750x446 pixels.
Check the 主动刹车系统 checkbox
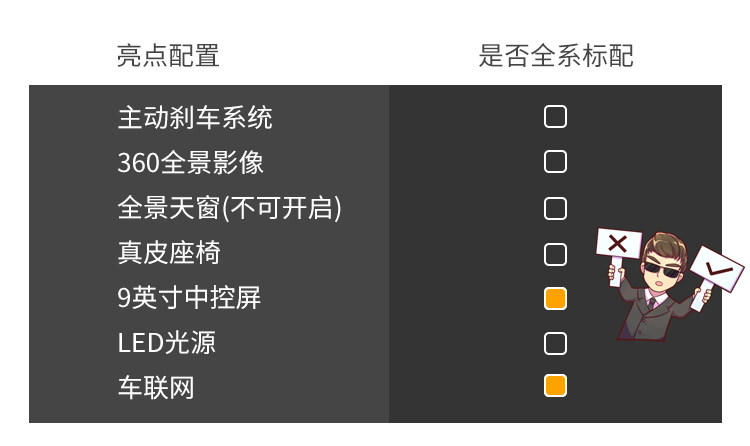pos(555,117)
